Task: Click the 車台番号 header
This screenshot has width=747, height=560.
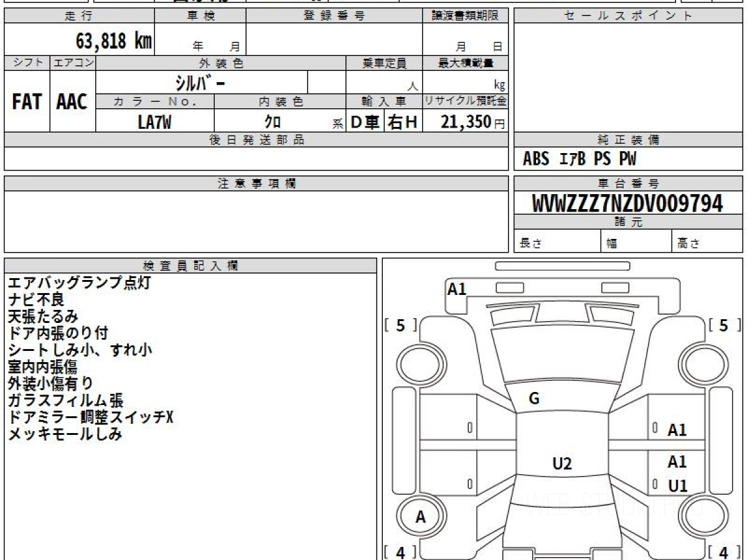Action: [x=628, y=184]
